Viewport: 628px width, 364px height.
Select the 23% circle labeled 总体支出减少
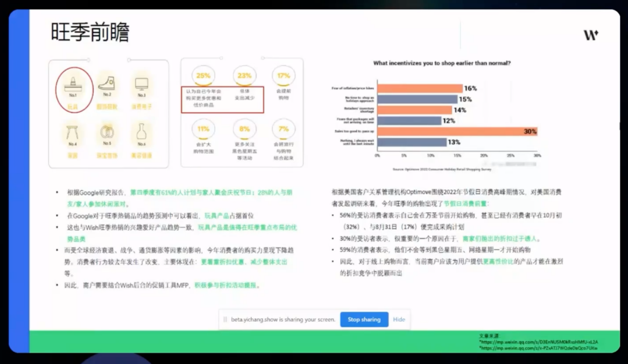(x=243, y=75)
